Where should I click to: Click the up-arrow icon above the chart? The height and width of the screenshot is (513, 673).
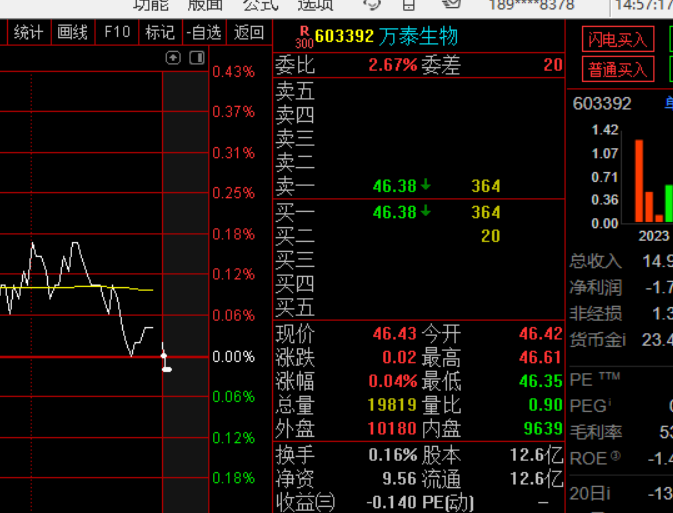point(173,58)
